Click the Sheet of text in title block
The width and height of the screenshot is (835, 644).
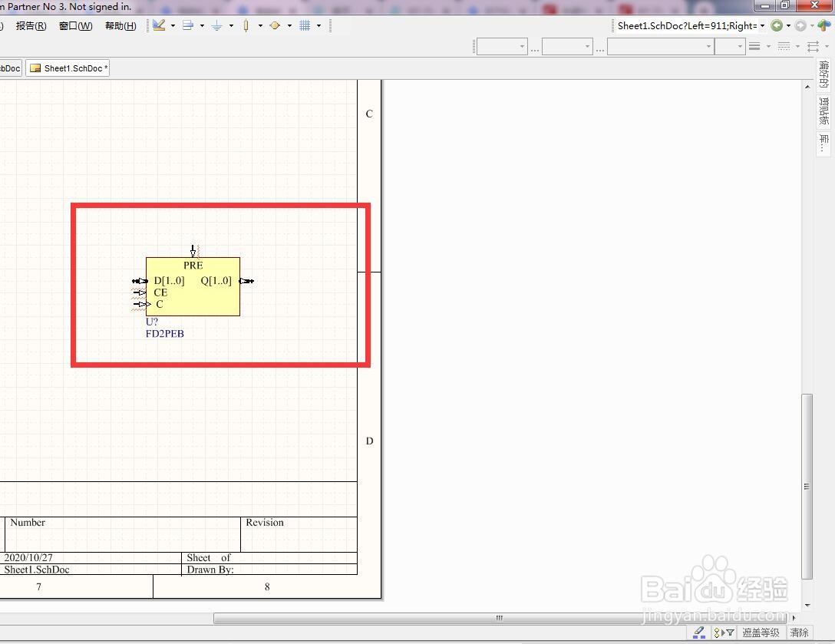tap(209, 558)
